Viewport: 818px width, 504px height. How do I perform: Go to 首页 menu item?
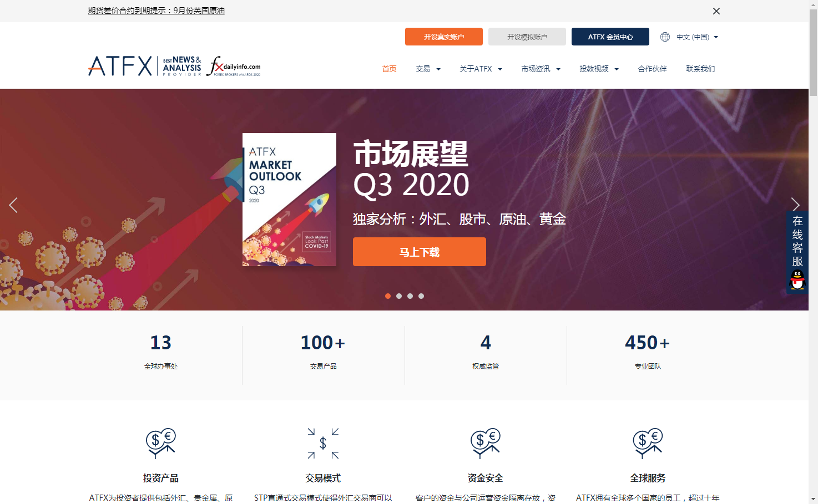(x=389, y=69)
